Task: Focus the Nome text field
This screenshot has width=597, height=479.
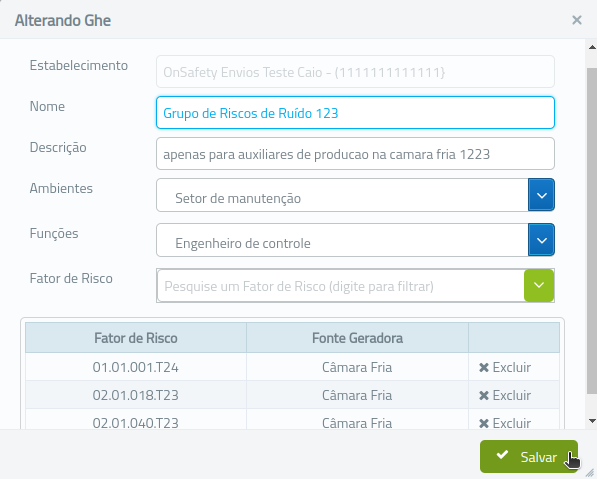Action: click(x=355, y=113)
